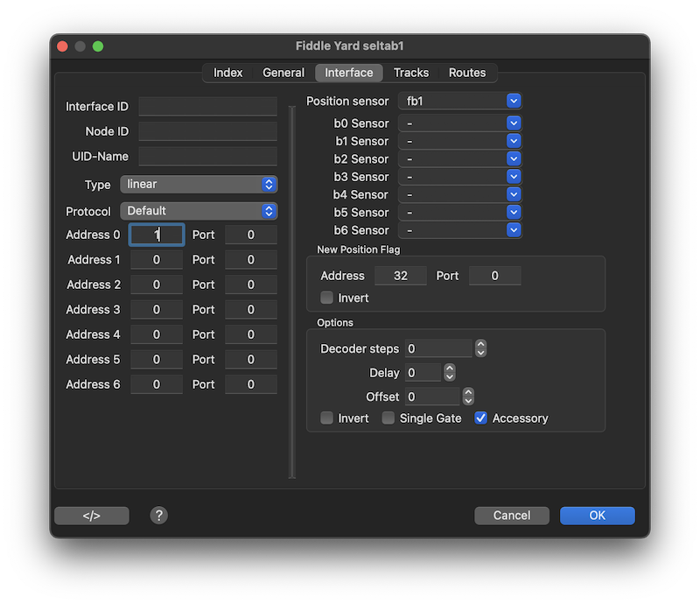Click the XML code button
The width and height of the screenshot is (700, 604).
91,516
